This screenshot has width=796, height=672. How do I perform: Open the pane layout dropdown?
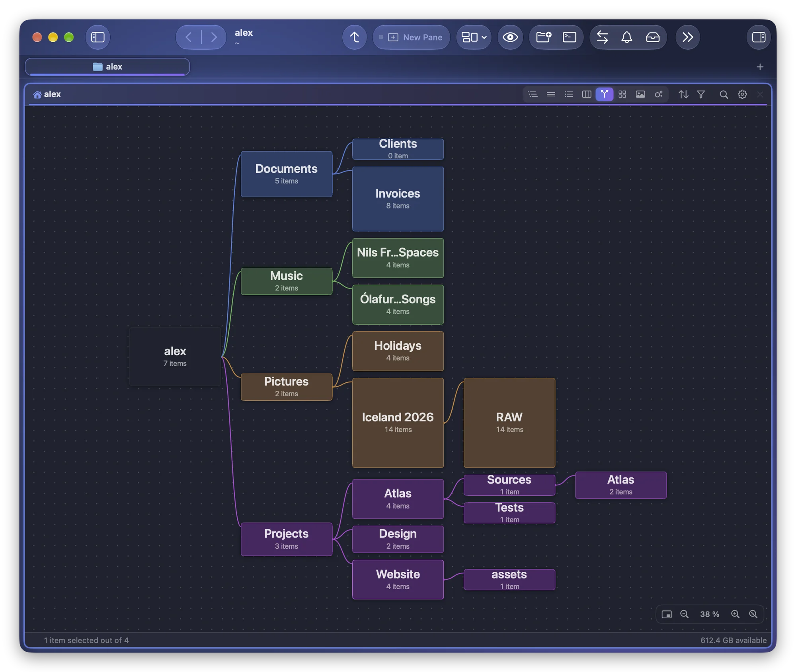pos(474,37)
